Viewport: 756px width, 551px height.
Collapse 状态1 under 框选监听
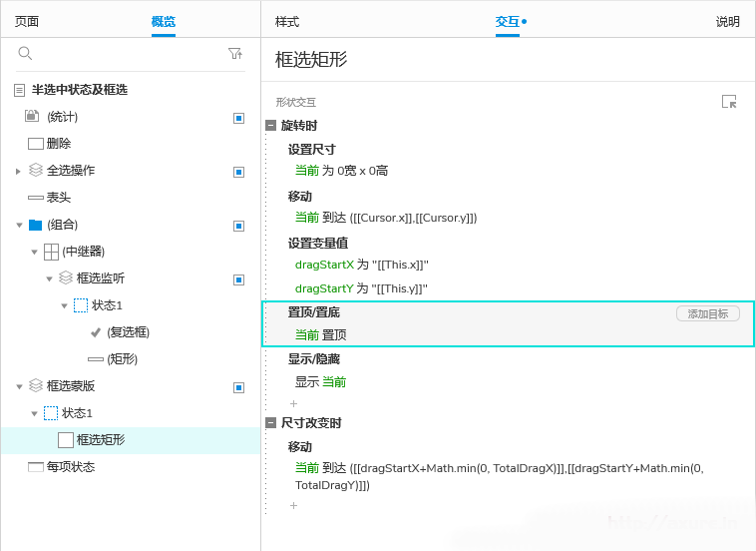click(64, 306)
